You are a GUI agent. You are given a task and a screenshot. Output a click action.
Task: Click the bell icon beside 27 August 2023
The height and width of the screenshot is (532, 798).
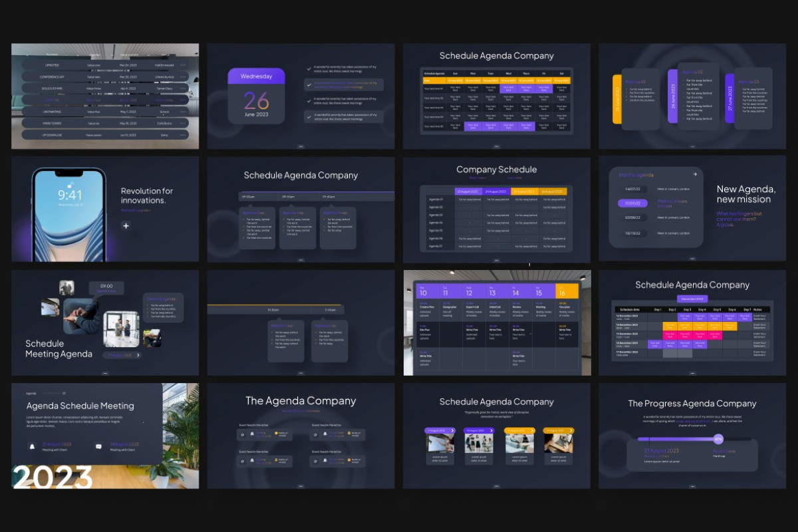pos(31,447)
